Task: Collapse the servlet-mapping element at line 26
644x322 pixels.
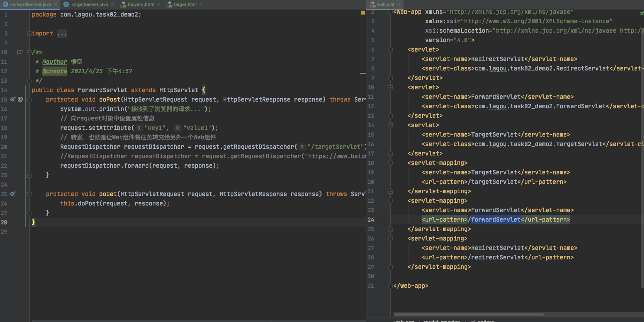Action: point(390,239)
